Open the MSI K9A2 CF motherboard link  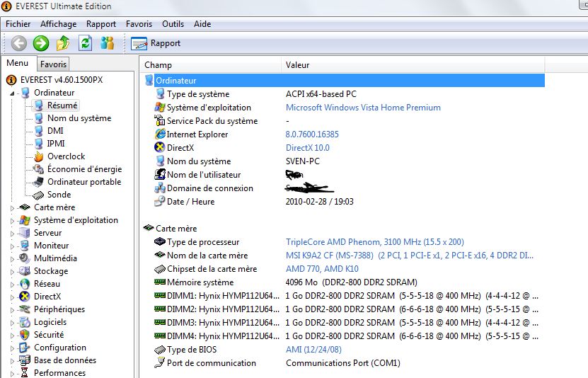(x=409, y=256)
